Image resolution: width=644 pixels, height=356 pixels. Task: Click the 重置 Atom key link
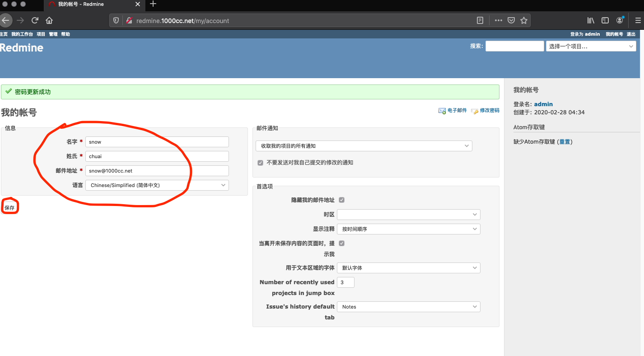(x=565, y=142)
